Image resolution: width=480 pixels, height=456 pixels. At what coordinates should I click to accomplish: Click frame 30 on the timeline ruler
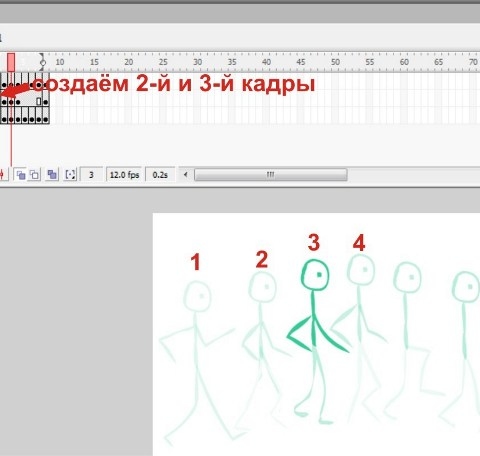pyautogui.click(x=198, y=62)
